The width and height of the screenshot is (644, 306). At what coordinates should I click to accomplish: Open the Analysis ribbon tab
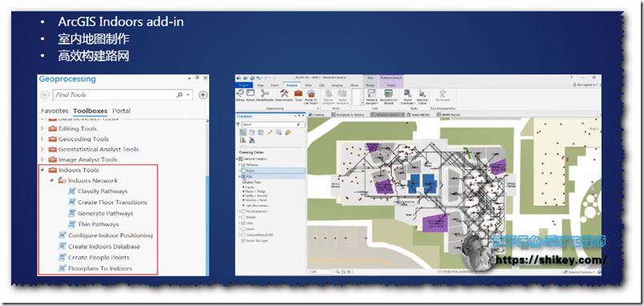click(x=292, y=86)
